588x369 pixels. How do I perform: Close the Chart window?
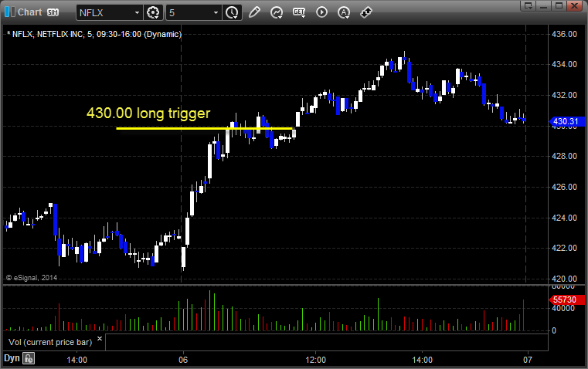(575, 5)
